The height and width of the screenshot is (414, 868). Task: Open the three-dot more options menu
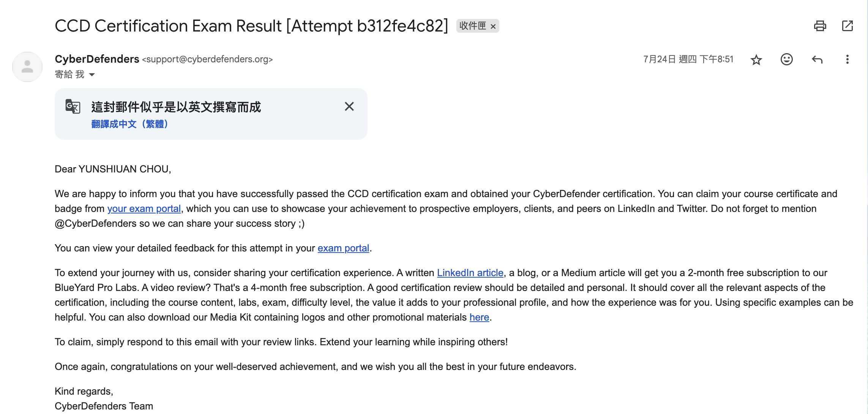coord(847,59)
